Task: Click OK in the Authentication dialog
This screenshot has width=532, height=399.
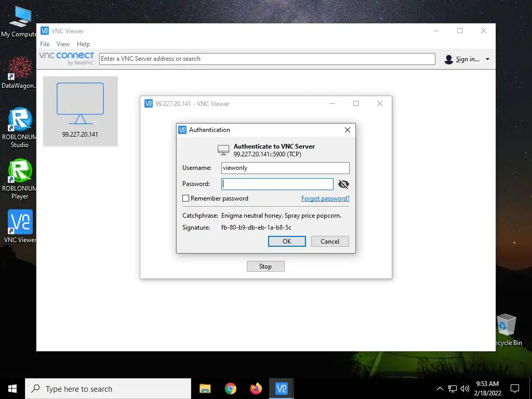Action: click(x=287, y=241)
